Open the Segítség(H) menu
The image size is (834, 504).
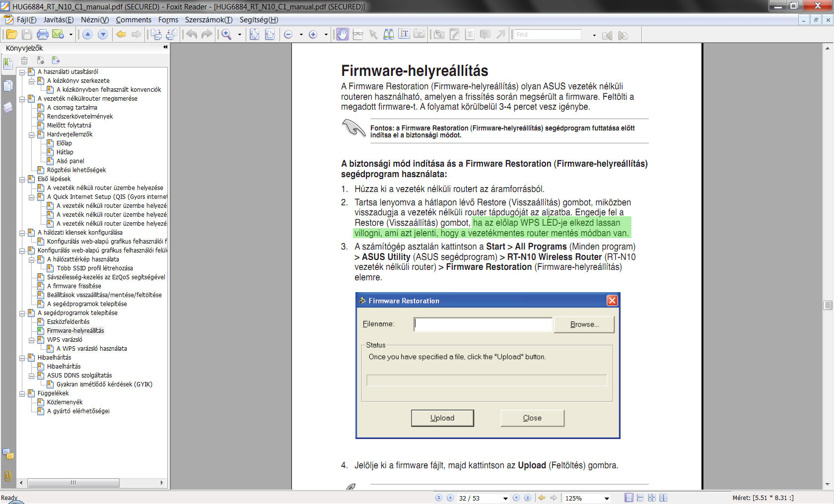pyautogui.click(x=259, y=20)
